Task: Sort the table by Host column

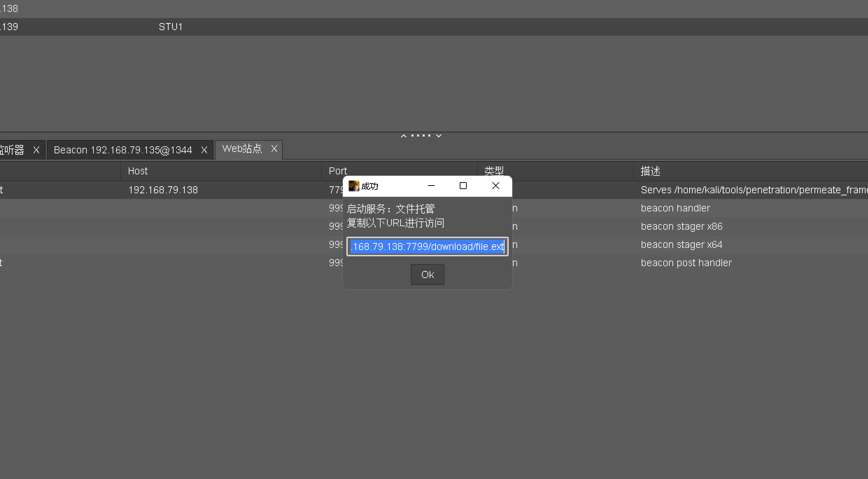Action: coord(138,171)
